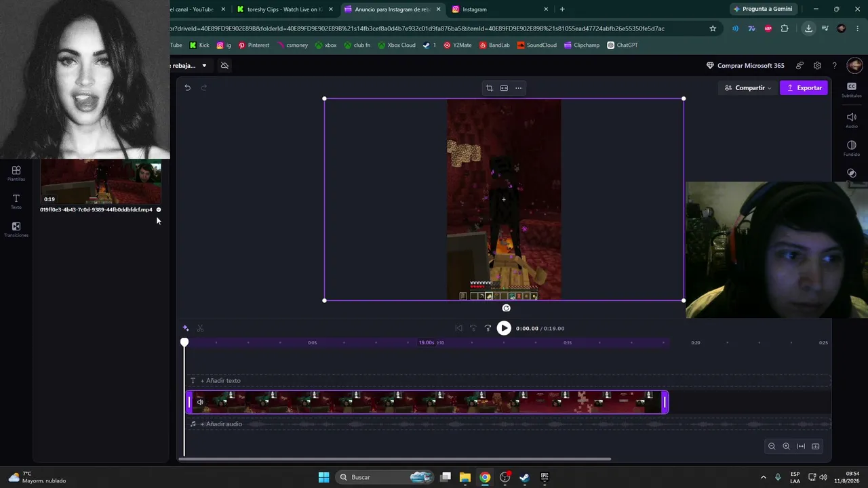Click the timeline horizontal scrollbar
Viewport: 868px width, 488px height.
395,459
